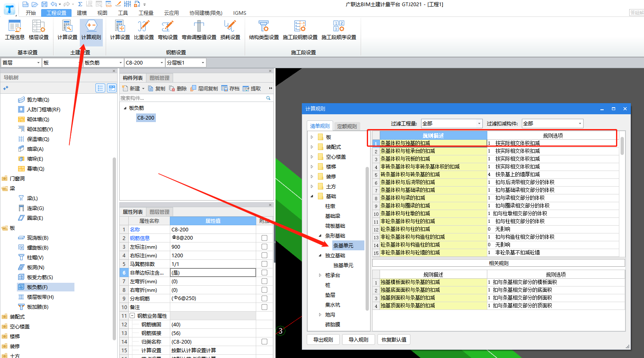The width and height of the screenshot is (644, 358).
Task: Click 删除 in component list toolbar
Action: pos(178,88)
